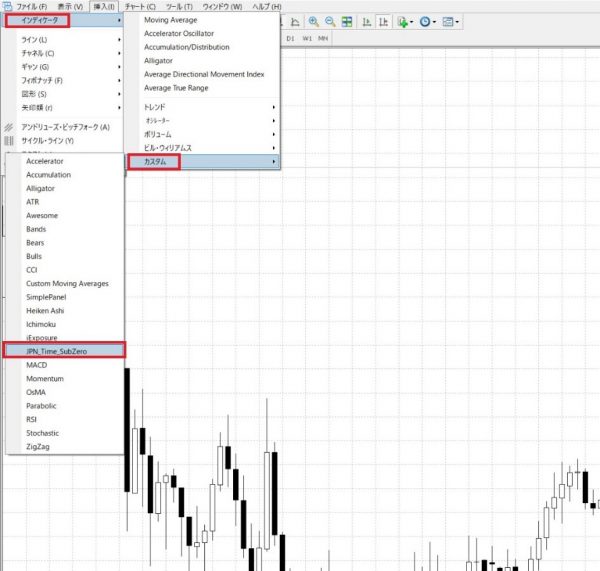
Task: Switch to the W1 timeframe button
Action: point(306,38)
